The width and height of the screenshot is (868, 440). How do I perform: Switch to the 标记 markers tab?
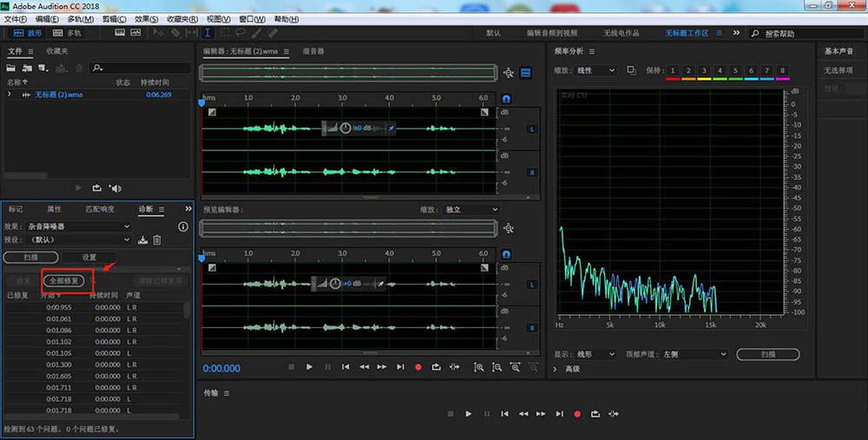coord(16,209)
